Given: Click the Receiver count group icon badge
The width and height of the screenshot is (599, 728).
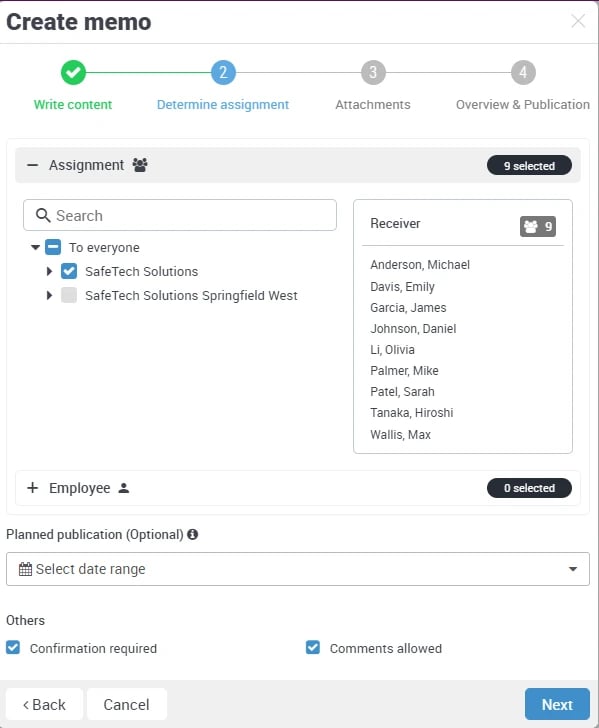Looking at the screenshot, I should pos(538,227).
